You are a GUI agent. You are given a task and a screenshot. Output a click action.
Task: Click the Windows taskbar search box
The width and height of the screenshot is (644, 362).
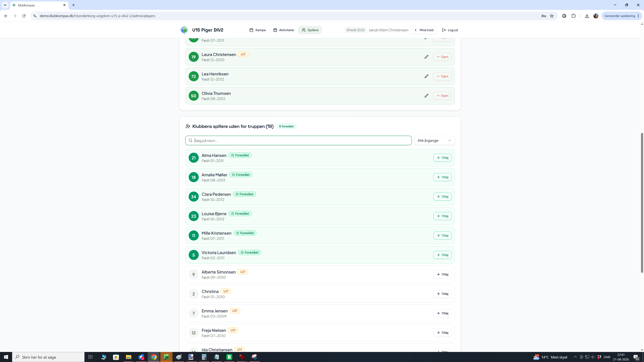point(48,357)
